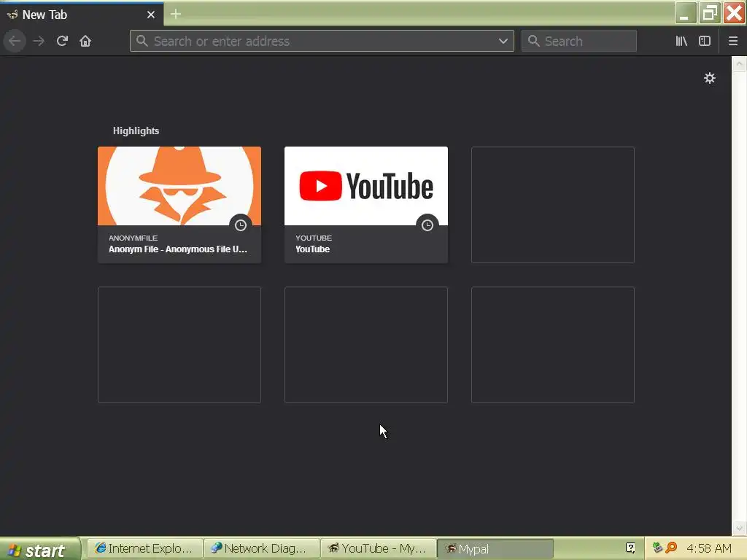Image resolution: width=747 pixels, height=560 pixels.
Task: Go forward with the forward arrow
Action: point(39,41)
